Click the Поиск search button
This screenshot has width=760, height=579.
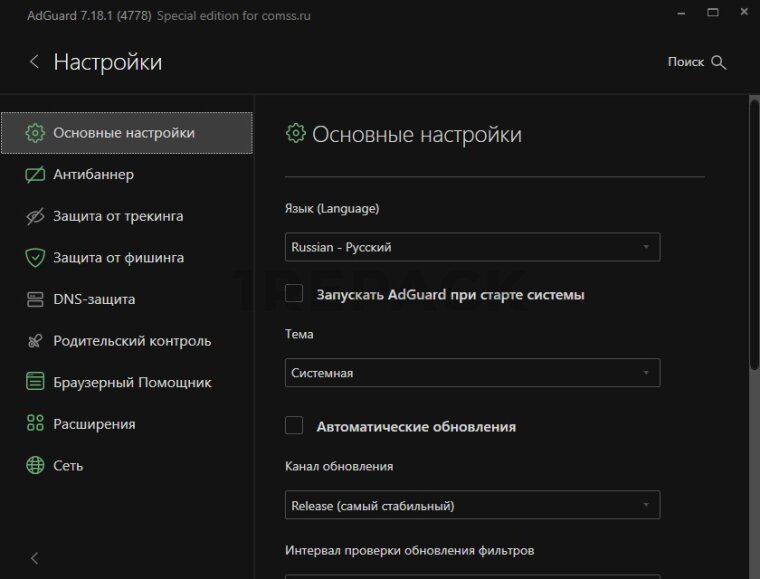696,62
